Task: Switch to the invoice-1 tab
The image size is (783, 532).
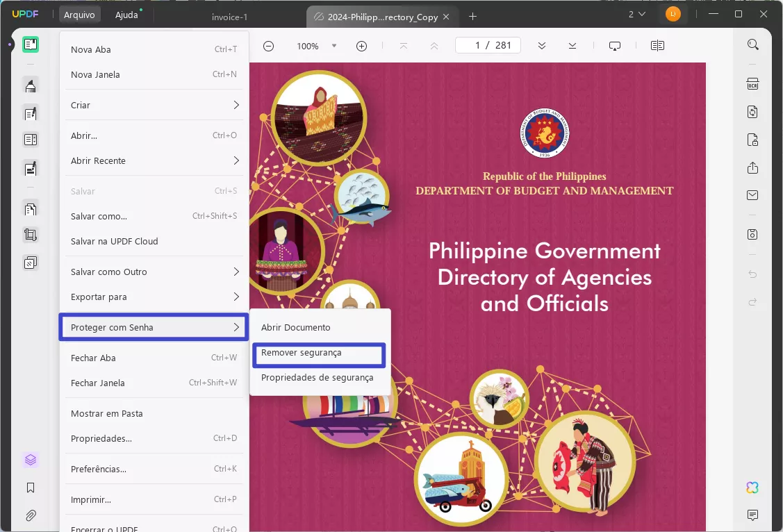Action: [229, 17]
